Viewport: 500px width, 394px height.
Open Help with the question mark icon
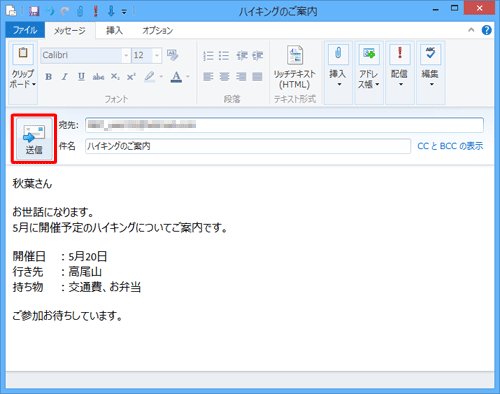[x=486, y=30]
